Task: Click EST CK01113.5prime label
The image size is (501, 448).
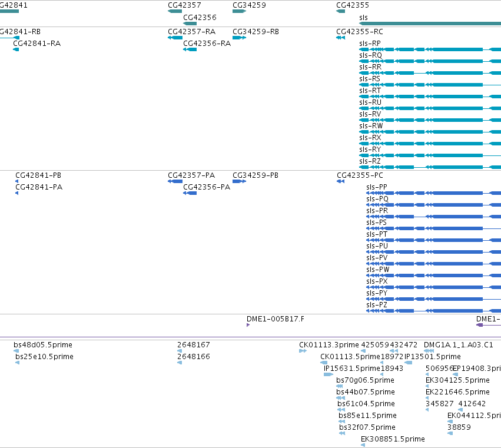Action: click(x=350, y=357)
